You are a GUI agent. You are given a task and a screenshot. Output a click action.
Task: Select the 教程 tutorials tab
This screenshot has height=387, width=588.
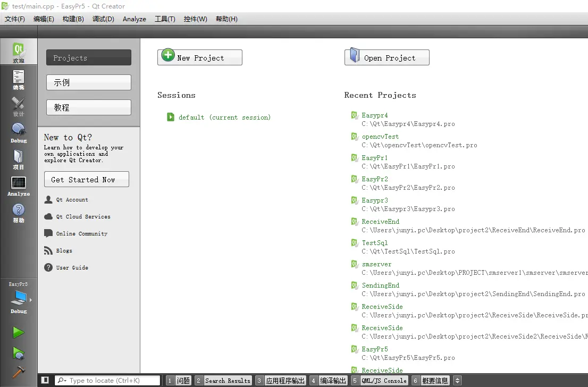tap(89, 107)
